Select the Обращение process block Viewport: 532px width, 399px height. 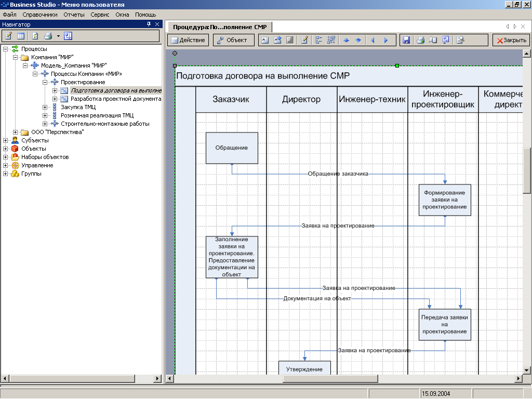coord(232,148)
